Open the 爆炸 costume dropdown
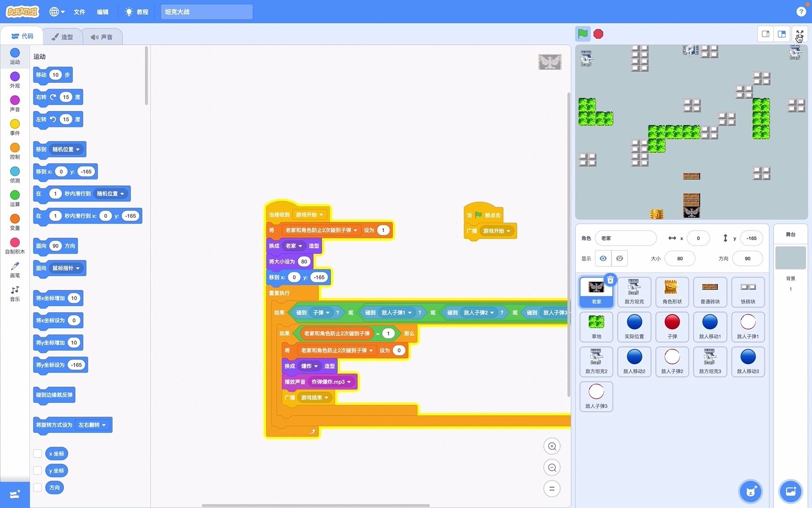Viewport: 812px width, 508px height. [309, 366]
